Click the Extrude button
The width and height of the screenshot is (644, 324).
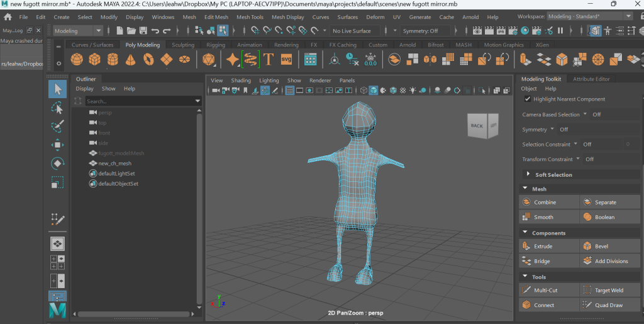click(x=550, y=246)
